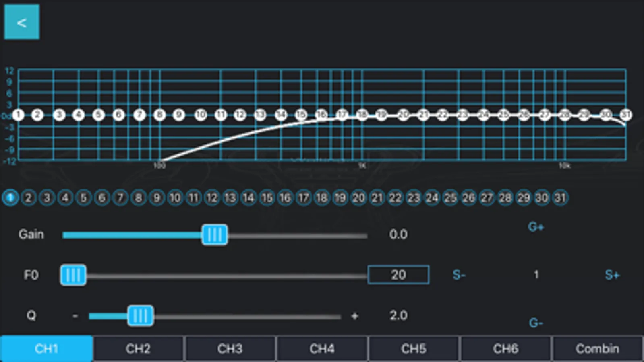Open the Combin tab
The height and width of the screenshot is (362, 644).
coord(597,348)
